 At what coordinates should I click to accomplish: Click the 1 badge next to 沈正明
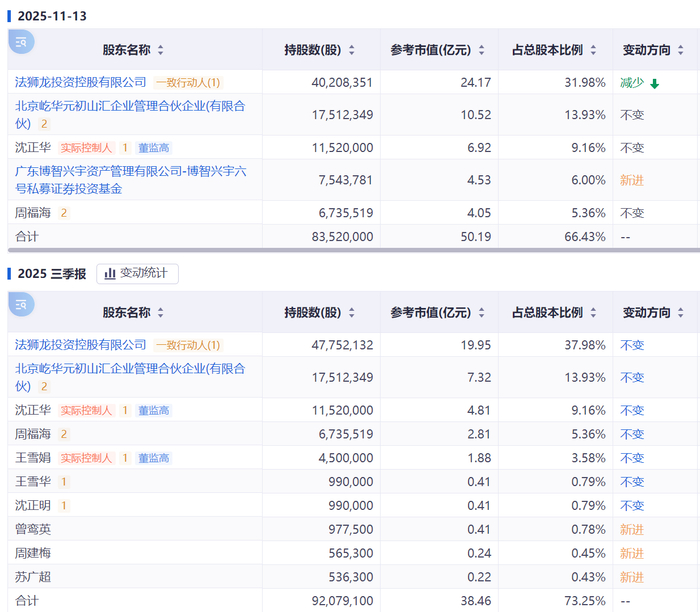click(x=64, y=506)
